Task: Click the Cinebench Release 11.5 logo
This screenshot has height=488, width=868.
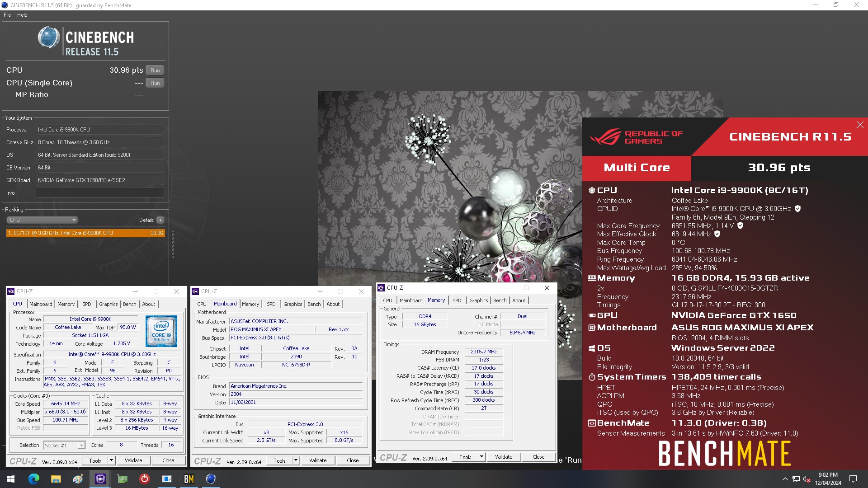Action: click(x=86, y=41)
